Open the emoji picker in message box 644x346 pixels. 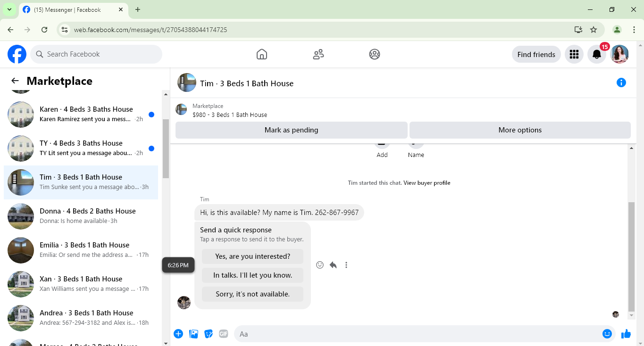(607, 334)
